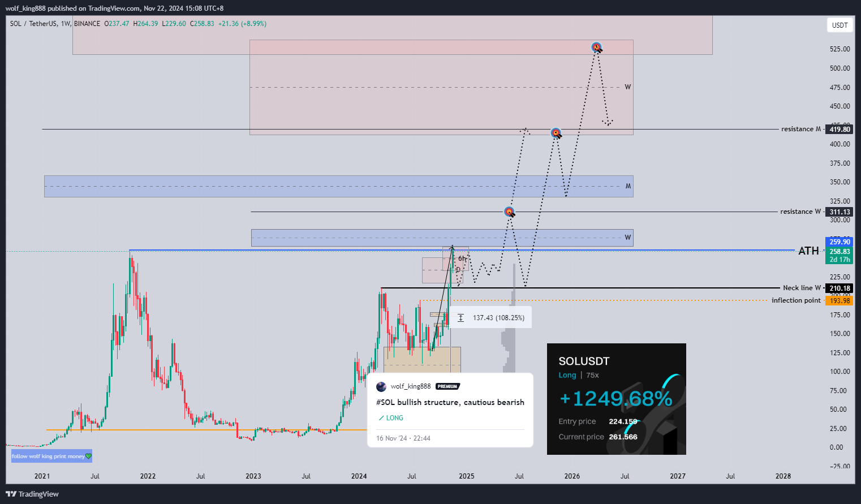Click the Long label in position card

(x=567, y=375)
